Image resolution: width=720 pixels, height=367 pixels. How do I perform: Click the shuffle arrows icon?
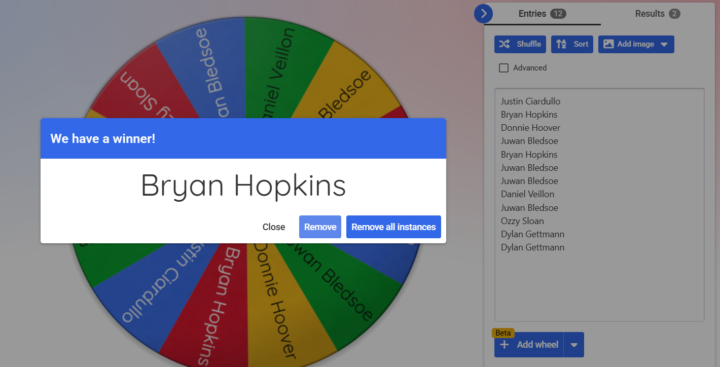point(504,44)
